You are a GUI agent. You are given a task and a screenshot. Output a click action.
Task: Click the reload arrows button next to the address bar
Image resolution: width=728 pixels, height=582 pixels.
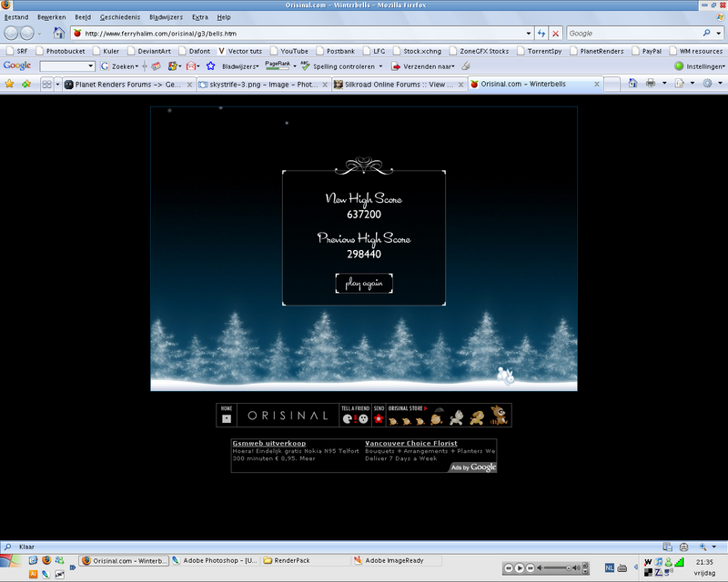pyautogui.click(x=541, y=34)
